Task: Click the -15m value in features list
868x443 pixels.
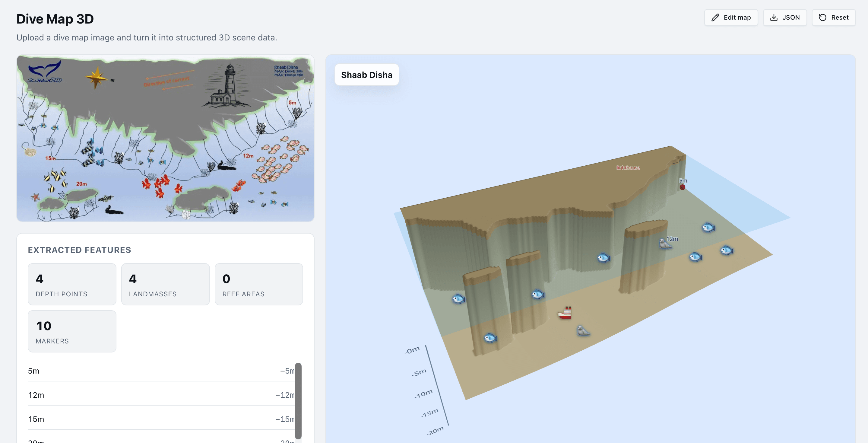Action: 285,419
